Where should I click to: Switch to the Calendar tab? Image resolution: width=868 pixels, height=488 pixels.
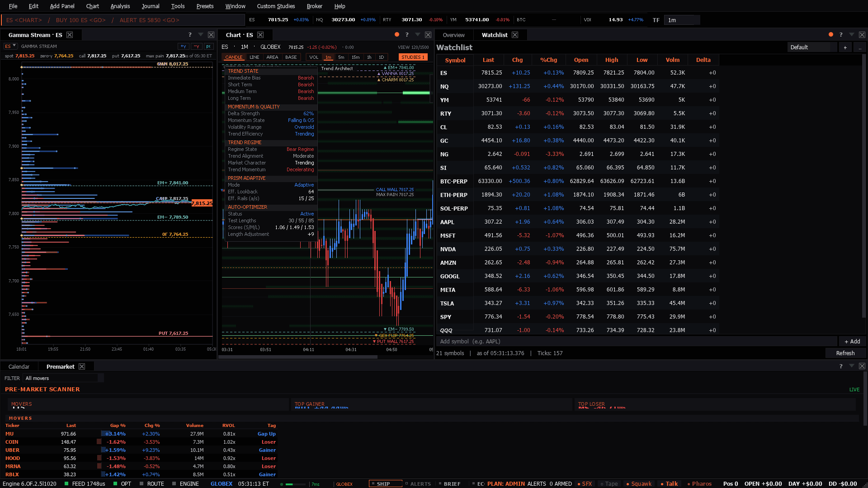[x=19, y=366]
